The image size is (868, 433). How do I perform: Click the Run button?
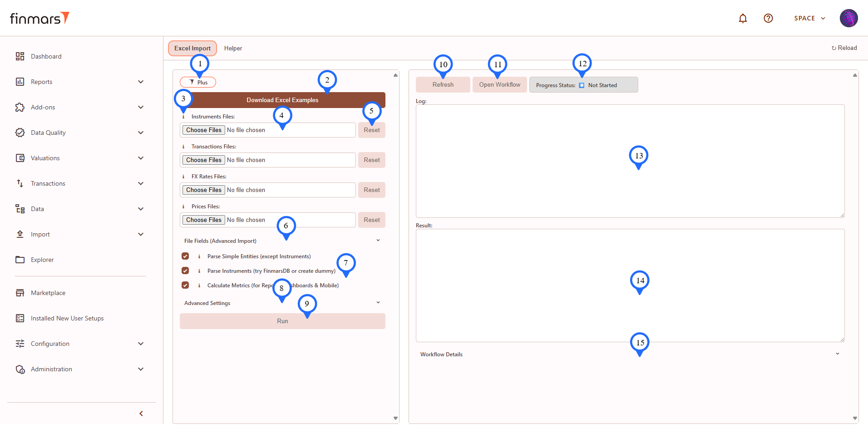[282, 321]
